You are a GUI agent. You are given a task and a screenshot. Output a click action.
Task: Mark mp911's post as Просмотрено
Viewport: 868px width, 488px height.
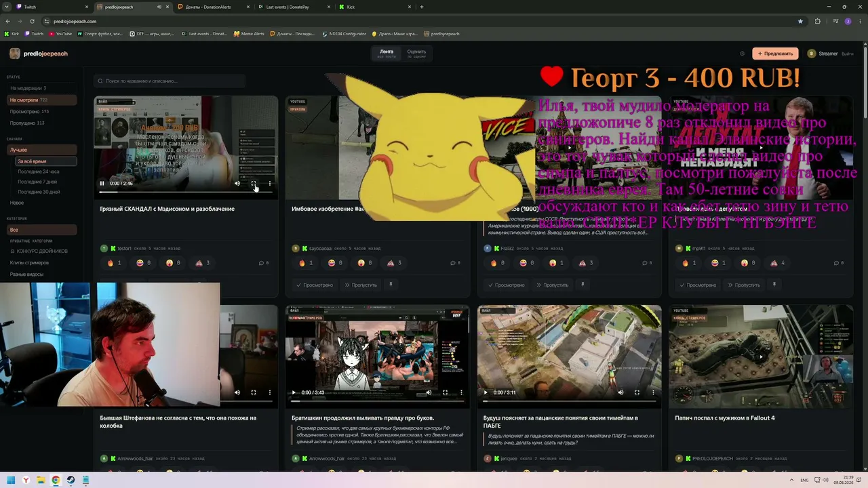(698, 285)
